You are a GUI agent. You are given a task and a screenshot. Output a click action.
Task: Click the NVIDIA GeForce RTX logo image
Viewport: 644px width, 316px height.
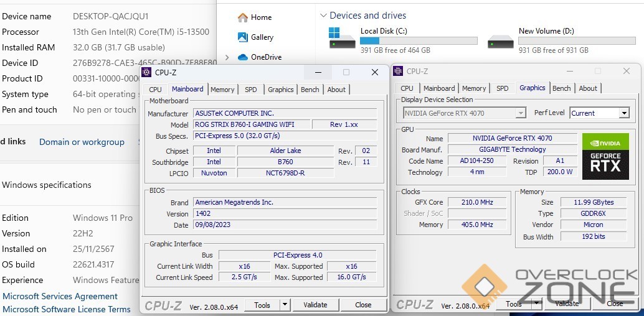tap(605, 156)
